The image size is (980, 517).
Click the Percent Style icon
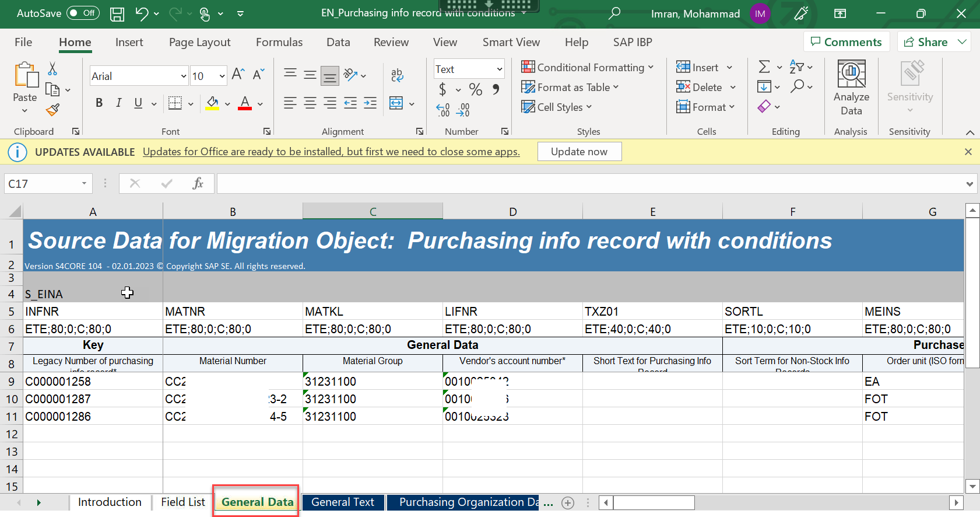click(476, 89)
